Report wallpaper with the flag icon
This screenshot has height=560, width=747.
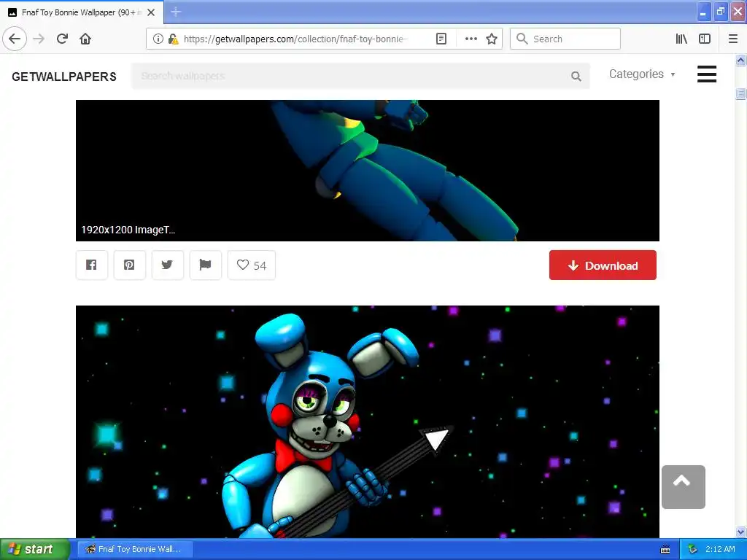tap(205, 265)
